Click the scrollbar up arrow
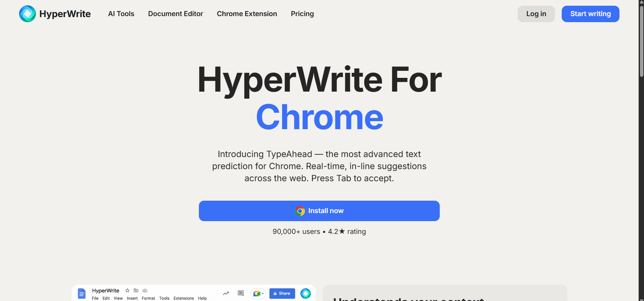This screenshot has height=301, width=644. [641, 2]
